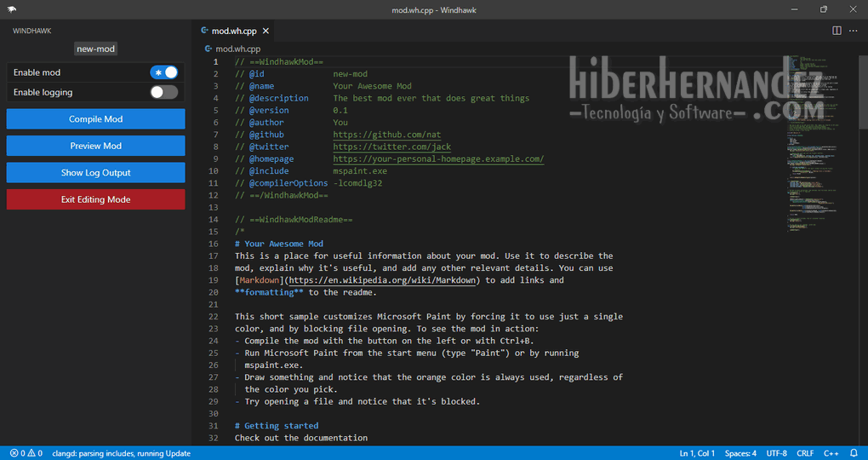868x460 pixels.
Task: Close the mod.wh.cpp tab
Action: pyautogui.click(x=266, y=32)
